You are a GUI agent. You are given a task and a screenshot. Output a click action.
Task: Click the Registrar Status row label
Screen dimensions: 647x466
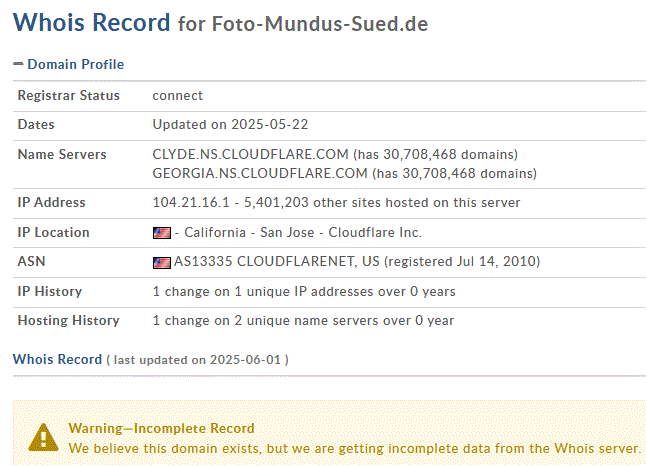[68, 96]
